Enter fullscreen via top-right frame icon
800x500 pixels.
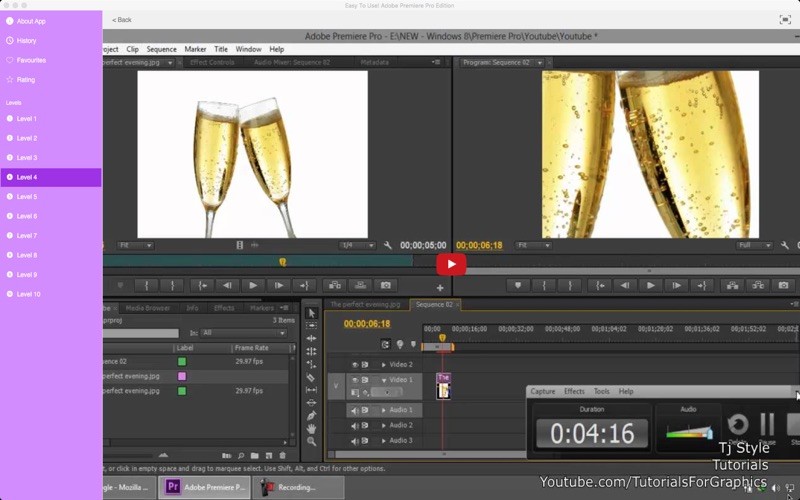click(x=785, y=19)
